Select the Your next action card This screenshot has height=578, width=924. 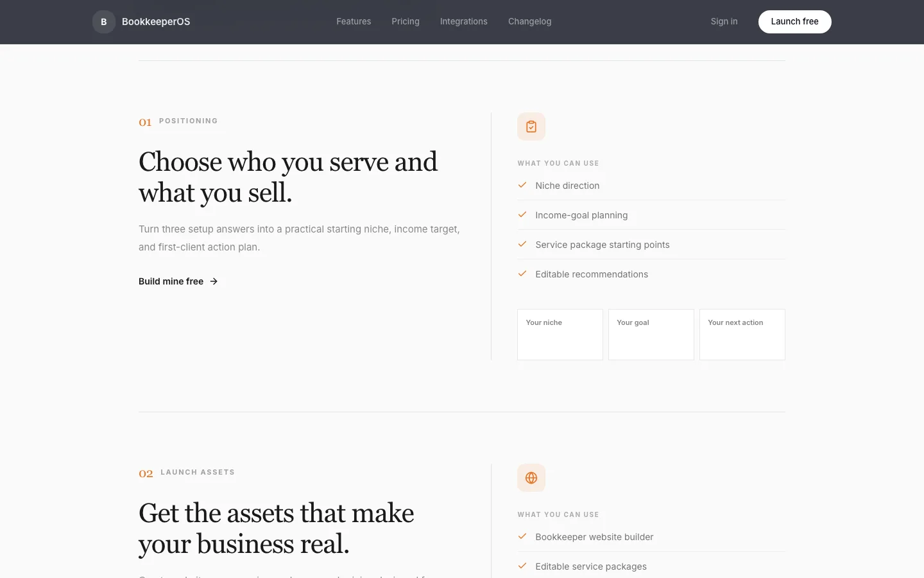click(742, 335)
